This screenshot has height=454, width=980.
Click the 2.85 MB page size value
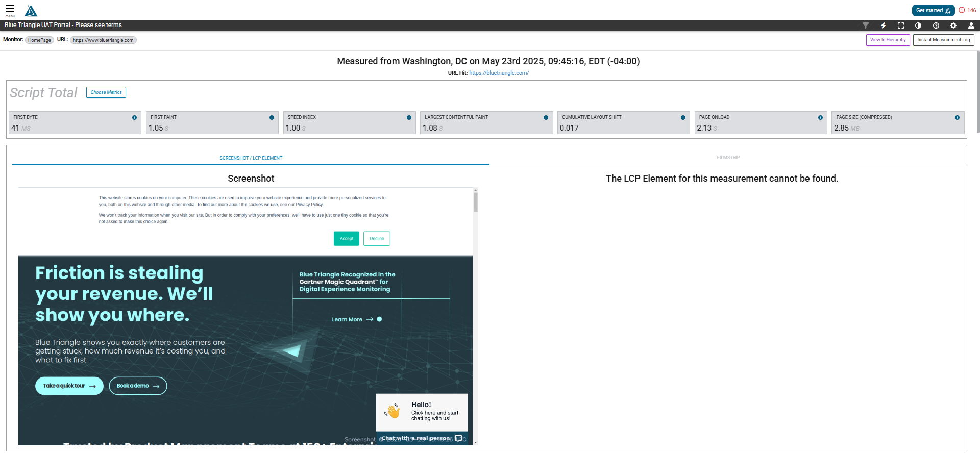847,128
